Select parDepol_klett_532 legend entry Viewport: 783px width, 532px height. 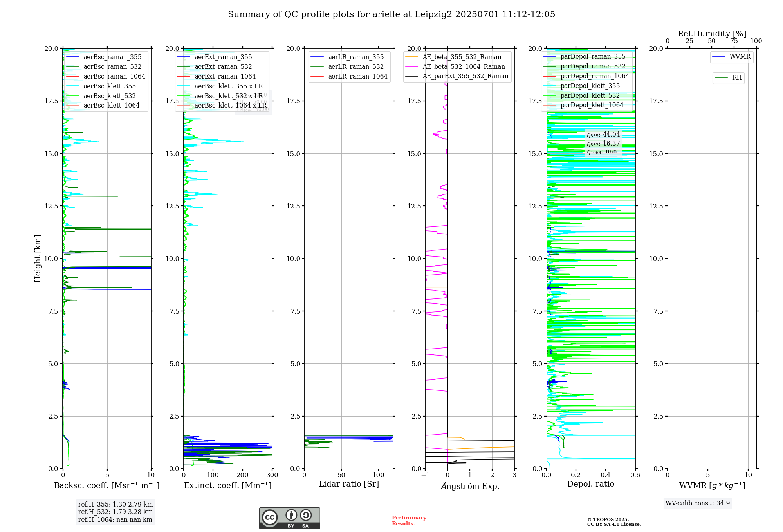(582, 95)
